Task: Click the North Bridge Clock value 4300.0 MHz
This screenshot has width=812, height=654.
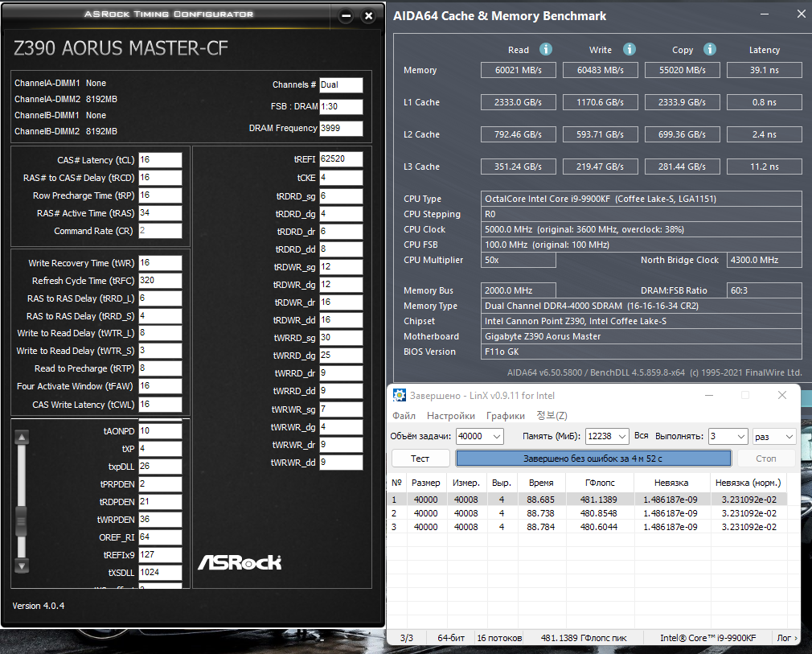Action: pyautogui.click(x=765, y=260)
